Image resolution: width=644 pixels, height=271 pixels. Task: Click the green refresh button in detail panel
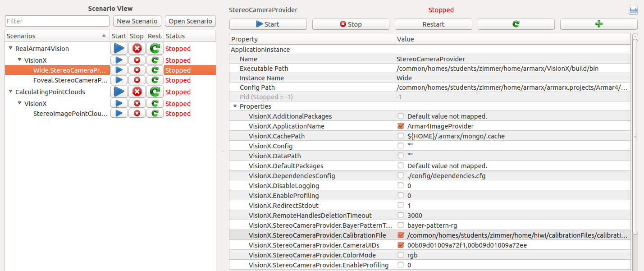(516, 24)
